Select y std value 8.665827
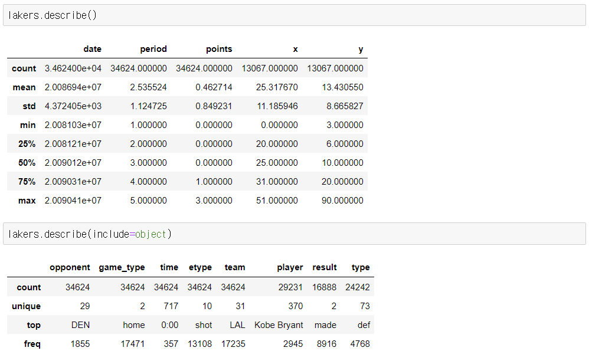The height and width of the screenshot is (364, 589). click(345, 106)
